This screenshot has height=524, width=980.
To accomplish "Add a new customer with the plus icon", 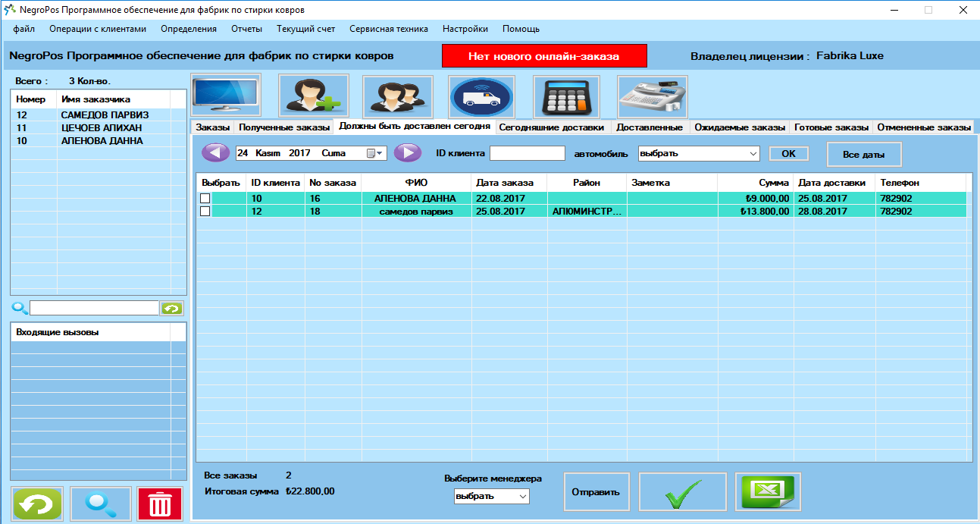I will [314, 96].
